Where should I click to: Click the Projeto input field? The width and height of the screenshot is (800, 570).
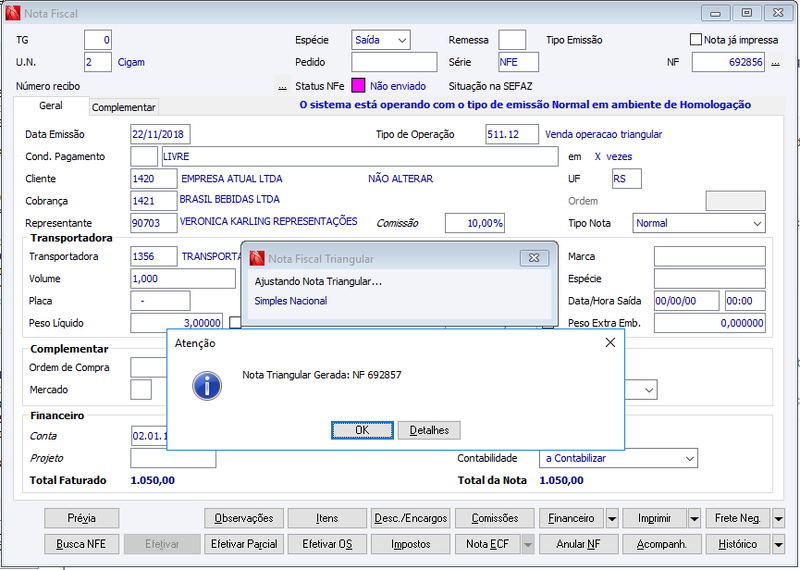[x=173, y=458]
